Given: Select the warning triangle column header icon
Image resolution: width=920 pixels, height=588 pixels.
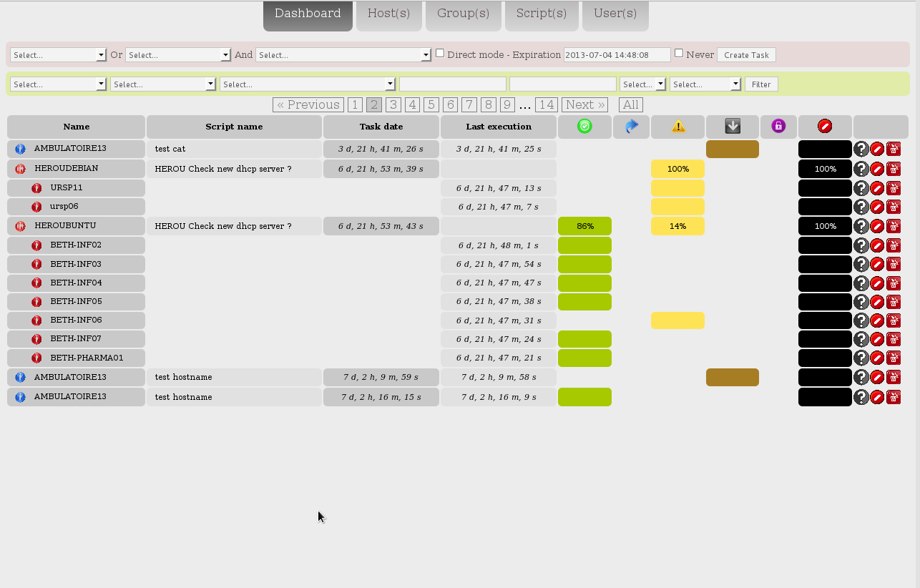Looking at the screenshot, I should click(677, 127).
